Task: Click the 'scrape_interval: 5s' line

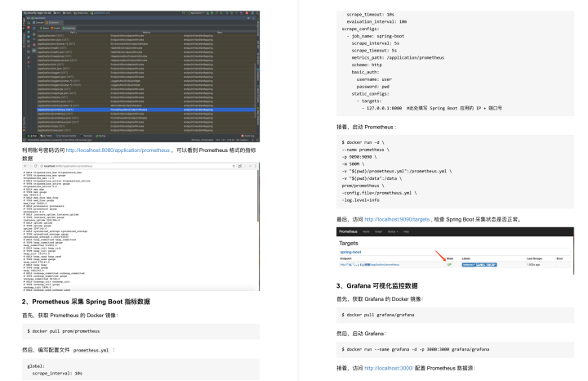Action: pos(376,43)
